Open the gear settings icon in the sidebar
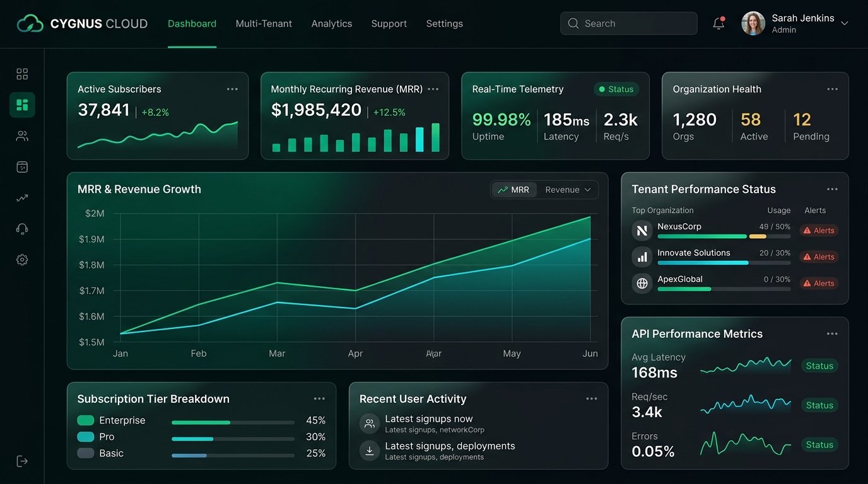 pyautogui.click(x=22, y=260)
